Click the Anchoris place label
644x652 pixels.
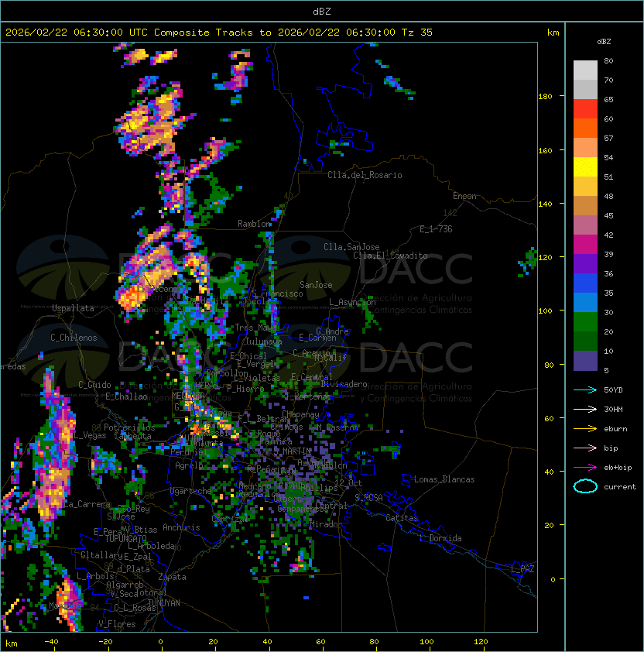point(181,527)
